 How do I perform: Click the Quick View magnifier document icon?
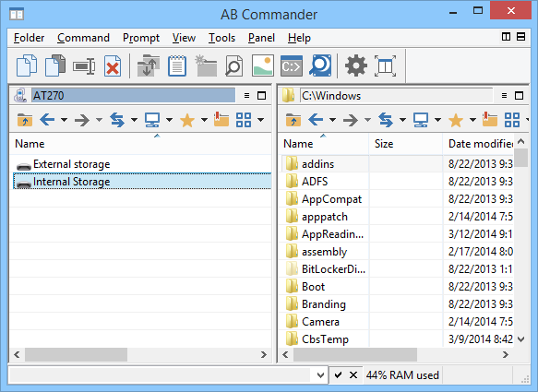coord(233,65)
